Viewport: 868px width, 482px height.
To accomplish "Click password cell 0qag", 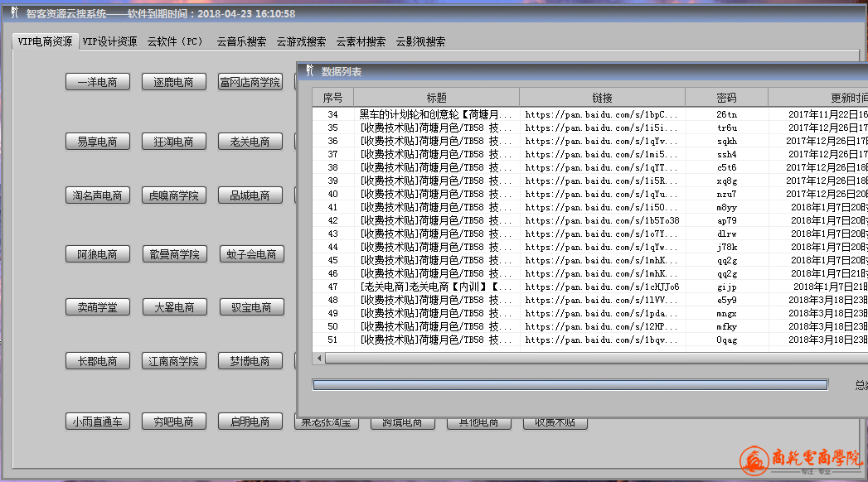I will click(x=727, y=340).
